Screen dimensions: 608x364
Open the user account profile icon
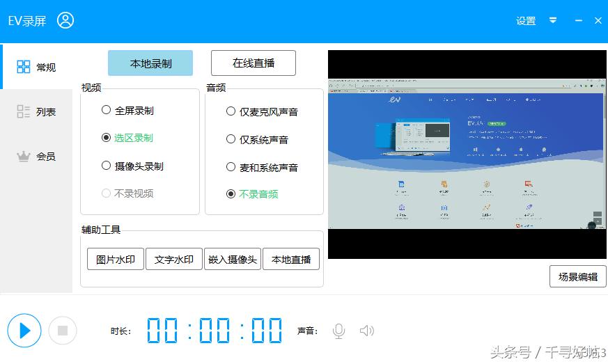pos(65,20)
